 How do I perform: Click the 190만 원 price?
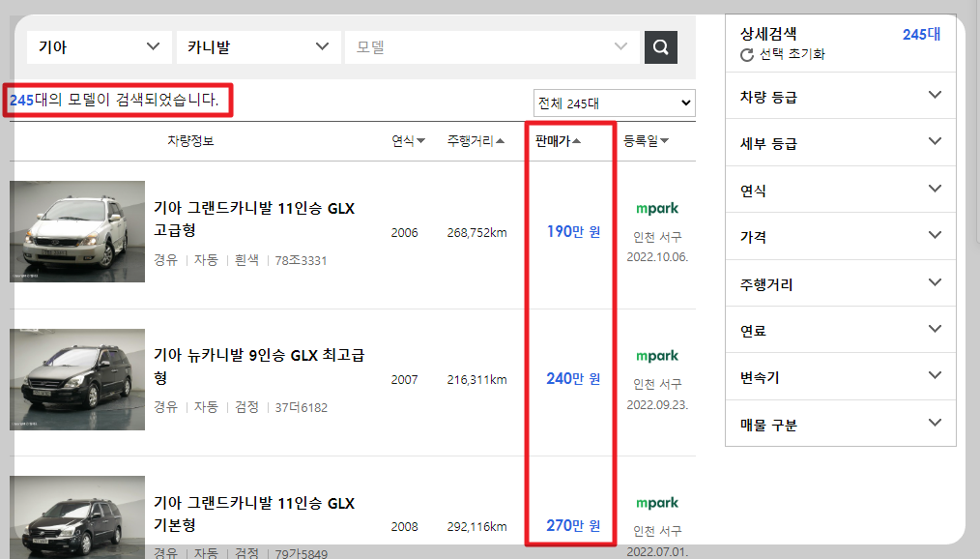573,232
